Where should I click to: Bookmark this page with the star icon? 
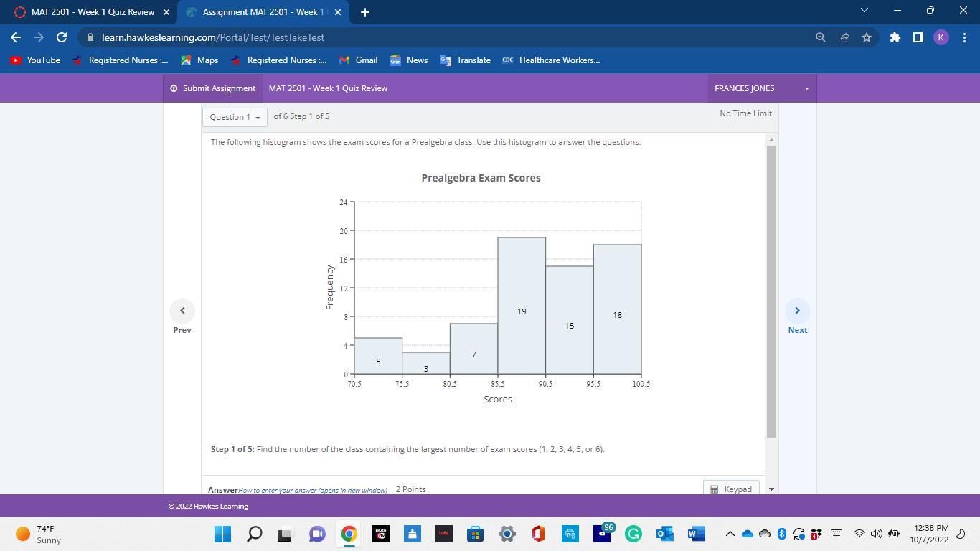[x=867, y=37]
